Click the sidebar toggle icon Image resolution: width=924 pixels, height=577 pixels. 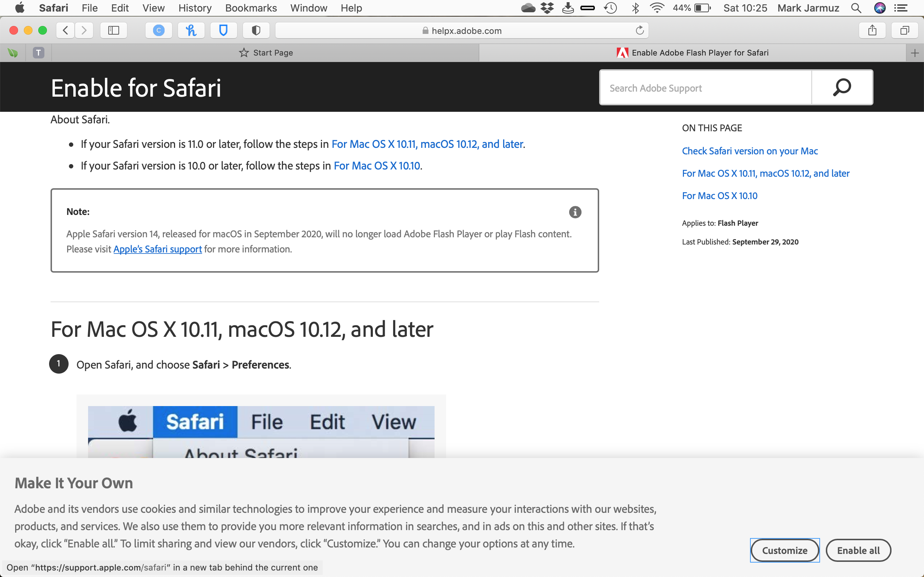(113, 30)
